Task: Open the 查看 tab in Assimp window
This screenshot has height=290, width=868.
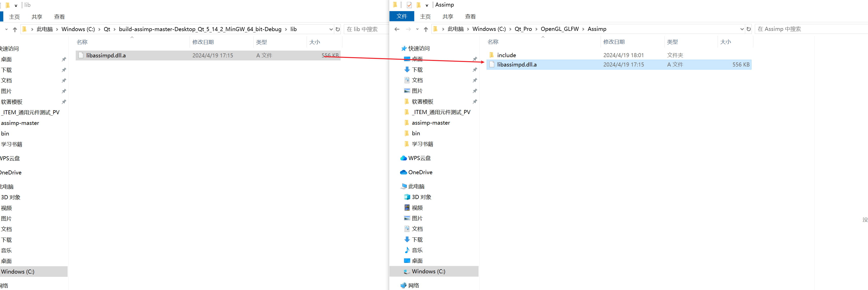Action: tap(470, 16)
